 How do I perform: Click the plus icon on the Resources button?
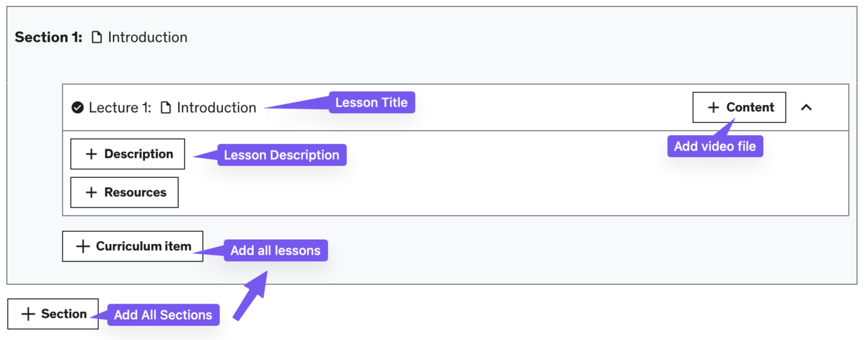(x=91, y=192)
